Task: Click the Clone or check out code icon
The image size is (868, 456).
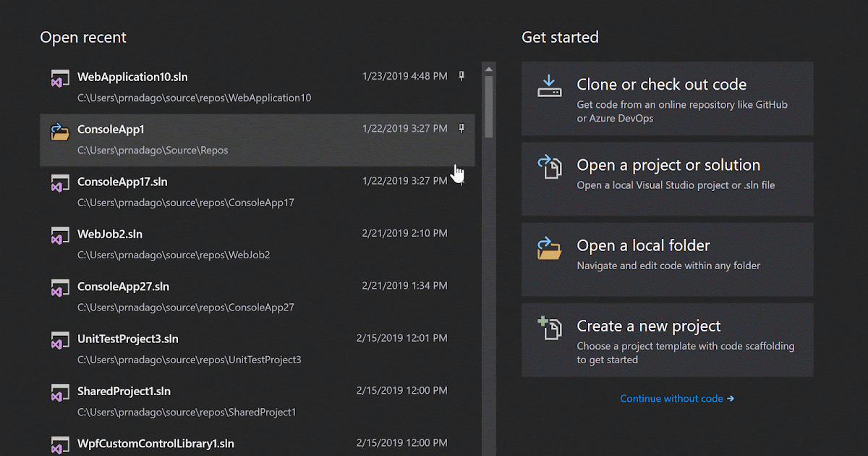Action: pyautogui.click(x=550, y=86)
